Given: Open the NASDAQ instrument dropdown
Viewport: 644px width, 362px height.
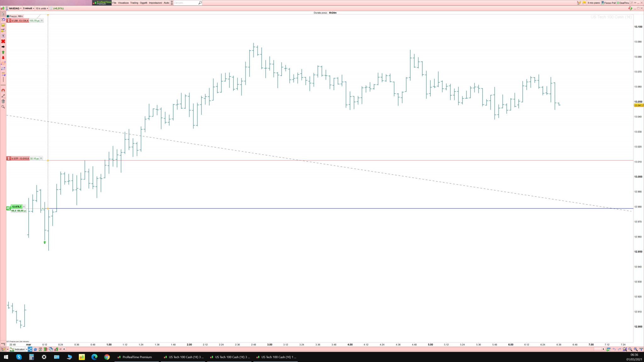Looking at the screenshot, I should [x=15, y=8].
